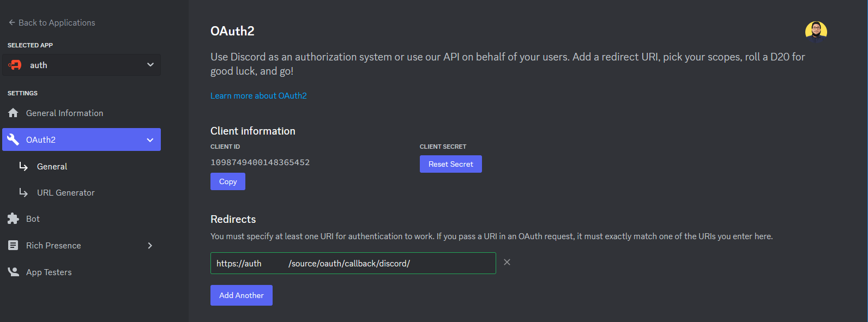Expand the Rich Presence submenu arrow

[150, 246]
